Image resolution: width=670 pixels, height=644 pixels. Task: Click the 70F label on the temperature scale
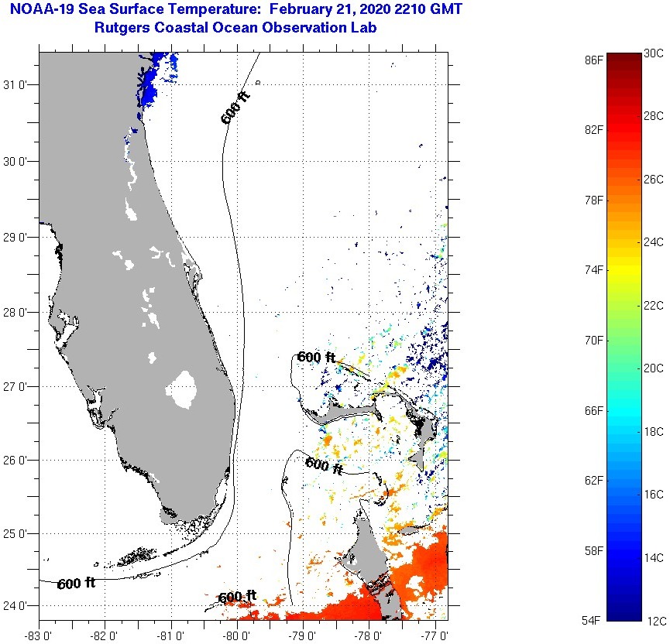pyautogui.click(x=594, y=340)
